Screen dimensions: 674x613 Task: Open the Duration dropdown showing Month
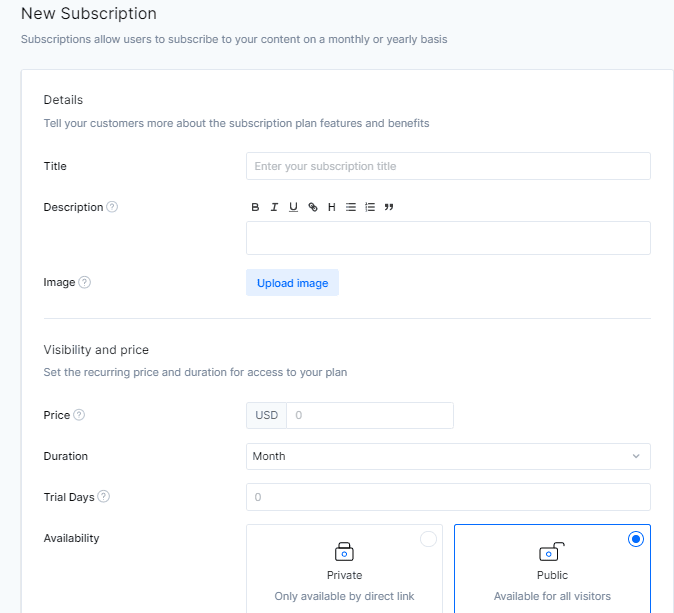448,456
